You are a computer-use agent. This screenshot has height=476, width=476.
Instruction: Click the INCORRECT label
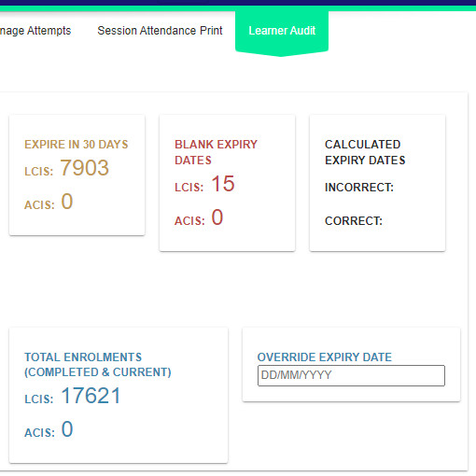click(359, 188)
